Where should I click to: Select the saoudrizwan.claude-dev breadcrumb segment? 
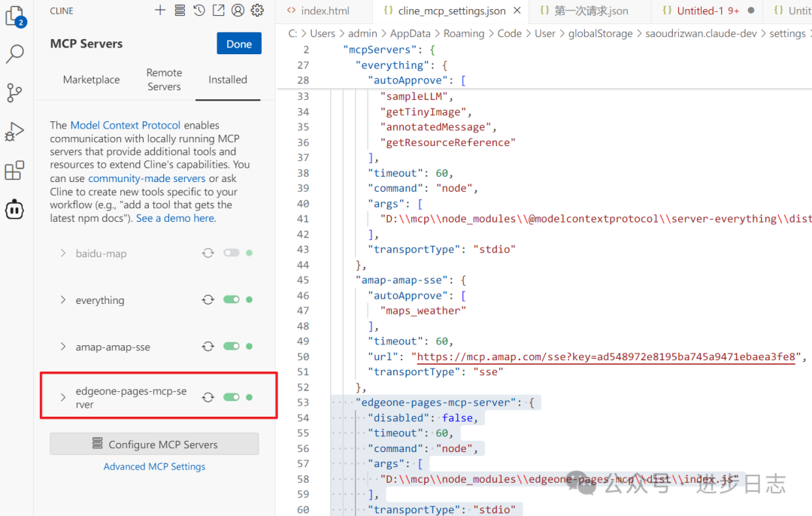pyautogui.click(x=701, y=34)
